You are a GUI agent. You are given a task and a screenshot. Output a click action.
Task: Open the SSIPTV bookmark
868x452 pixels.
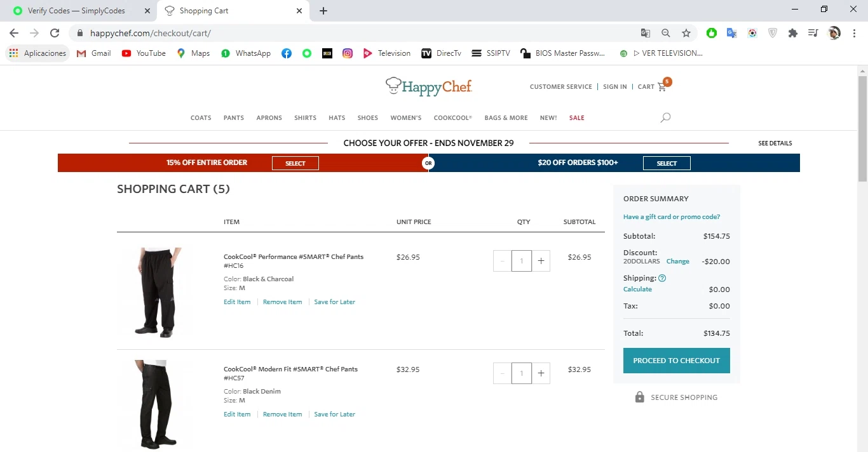(x=491, y=53)
